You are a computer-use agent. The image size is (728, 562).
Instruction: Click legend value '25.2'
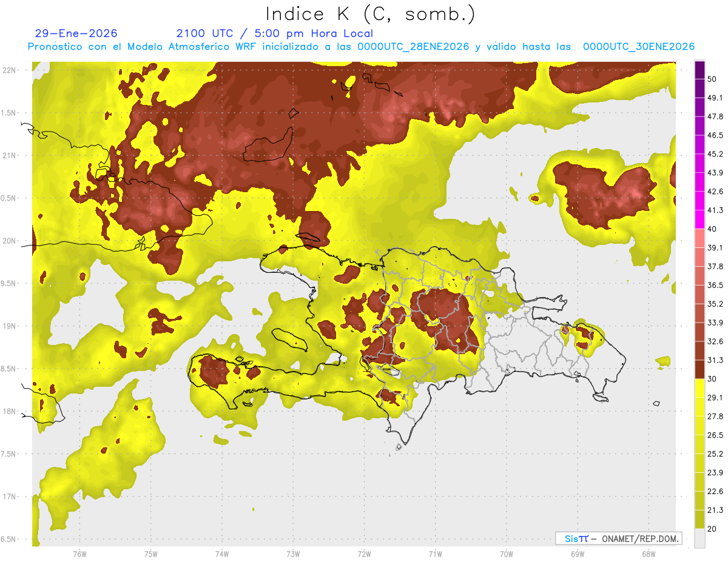[x=715, y=454]
